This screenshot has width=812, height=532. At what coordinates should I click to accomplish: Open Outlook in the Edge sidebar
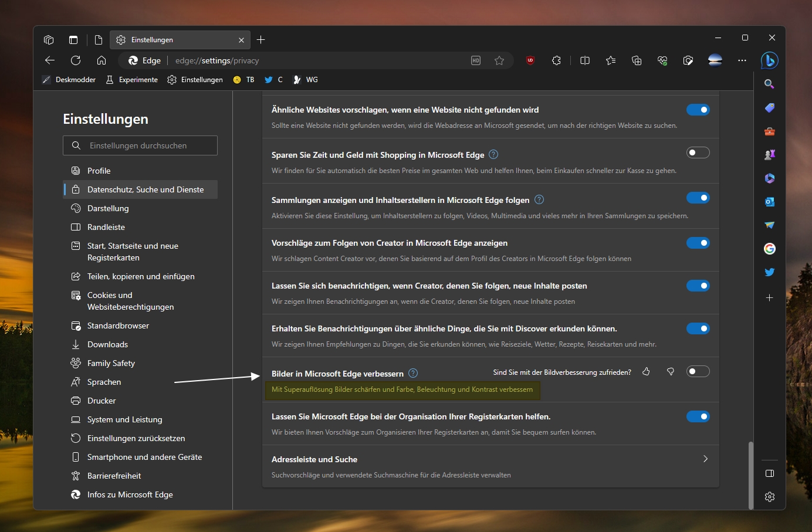769,202
